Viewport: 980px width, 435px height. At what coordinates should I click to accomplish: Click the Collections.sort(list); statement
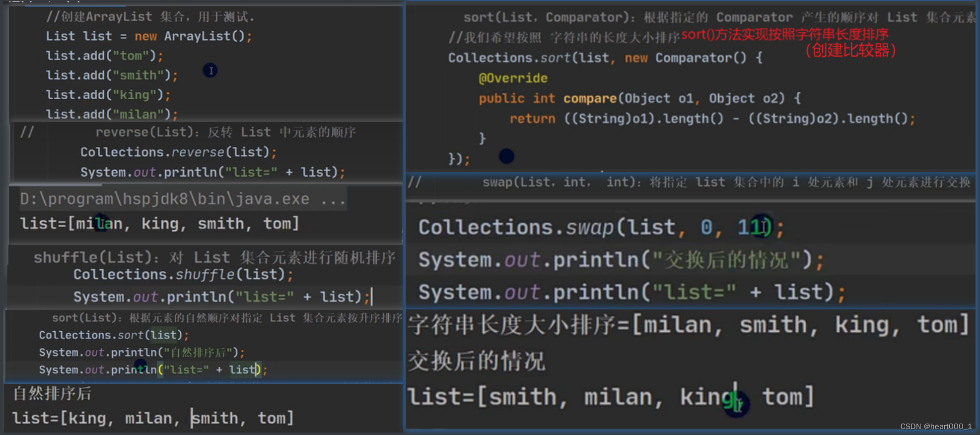pyautogui.click(x=114, y=335)
